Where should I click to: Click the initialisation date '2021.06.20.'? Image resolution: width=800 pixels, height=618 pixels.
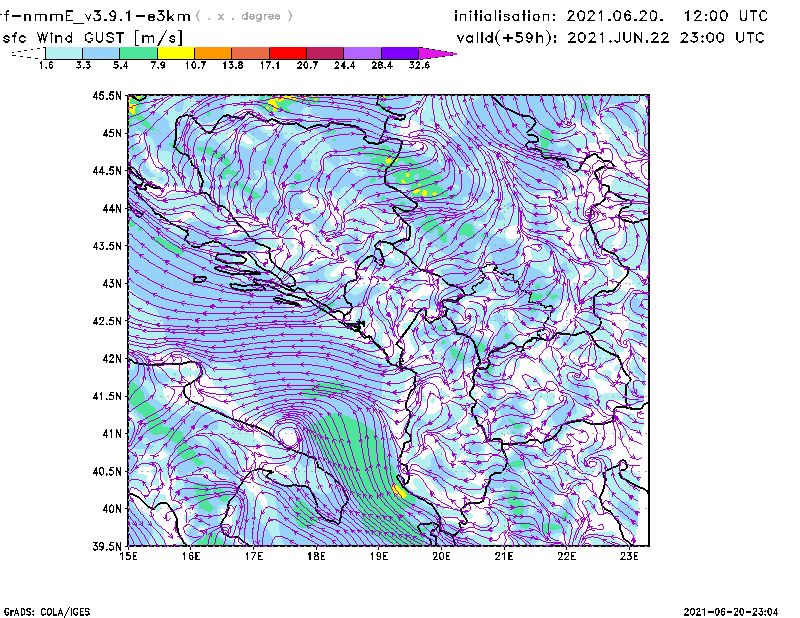[x=615, y=16]
